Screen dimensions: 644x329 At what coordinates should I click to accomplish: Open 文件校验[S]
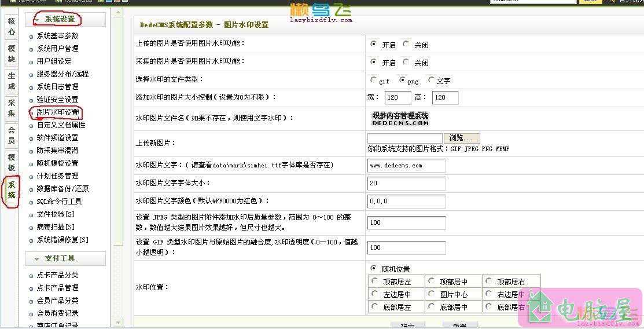click(x=56, y=214)
